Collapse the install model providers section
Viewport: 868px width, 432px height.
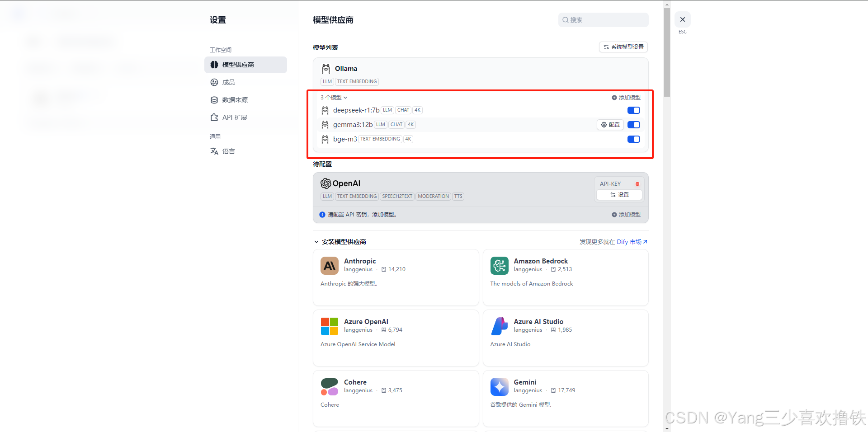pos(316,242)
